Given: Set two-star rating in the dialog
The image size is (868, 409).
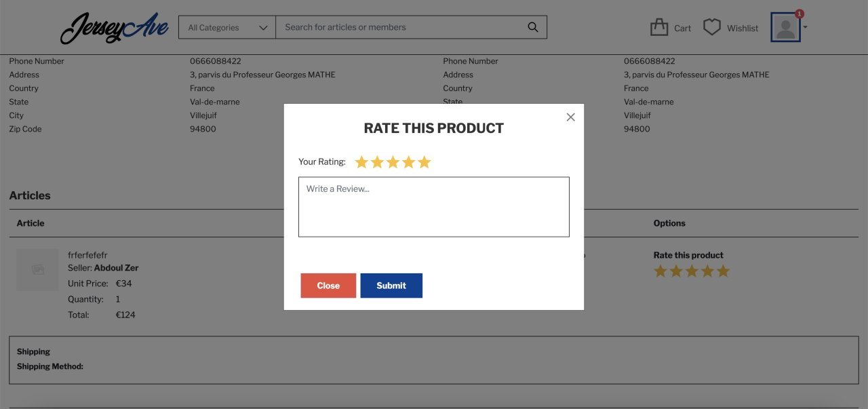Looking at the screenshot, I should pyautogui.click(x=377, y=162).
